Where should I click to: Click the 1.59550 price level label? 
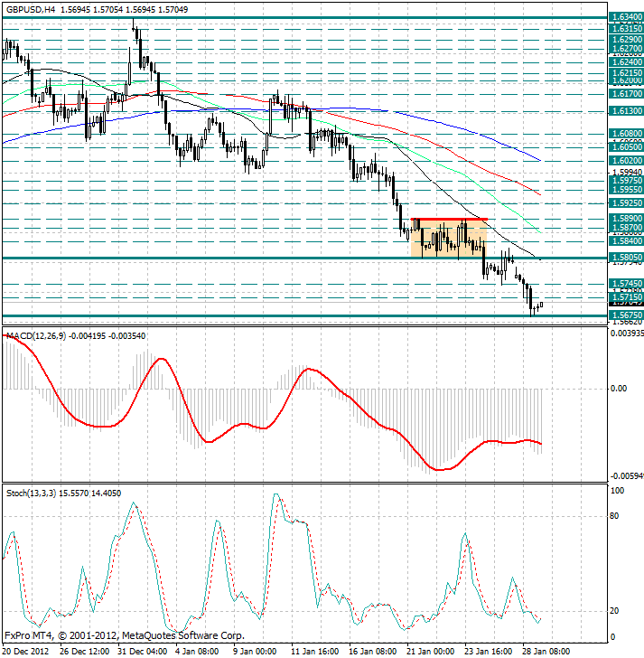point(626,190)
